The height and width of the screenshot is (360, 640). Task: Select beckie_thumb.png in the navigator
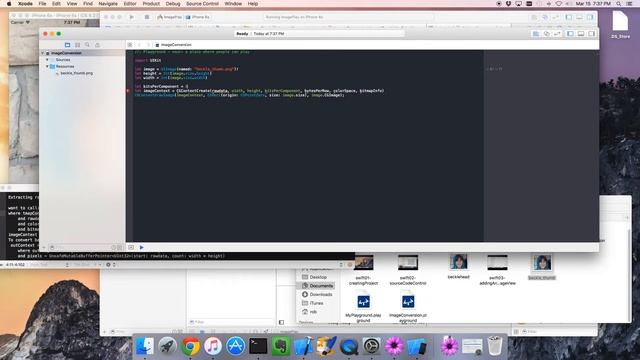pos(77,73)
